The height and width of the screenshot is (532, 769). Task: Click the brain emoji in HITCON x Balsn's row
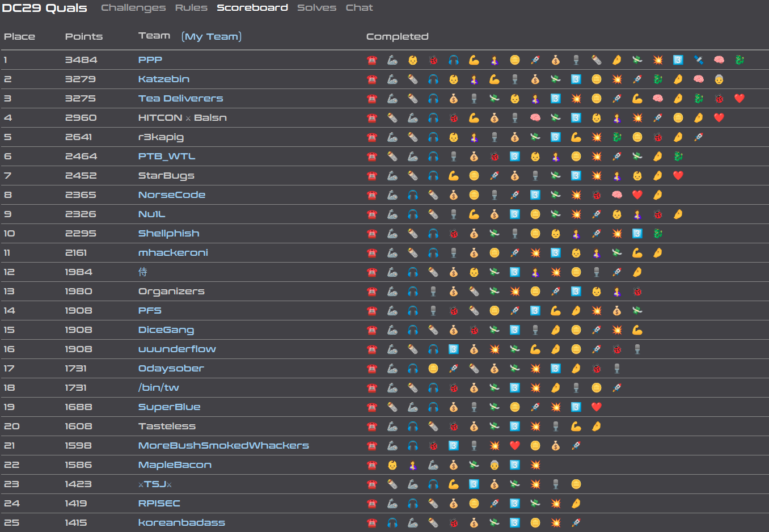pos(535,118)
